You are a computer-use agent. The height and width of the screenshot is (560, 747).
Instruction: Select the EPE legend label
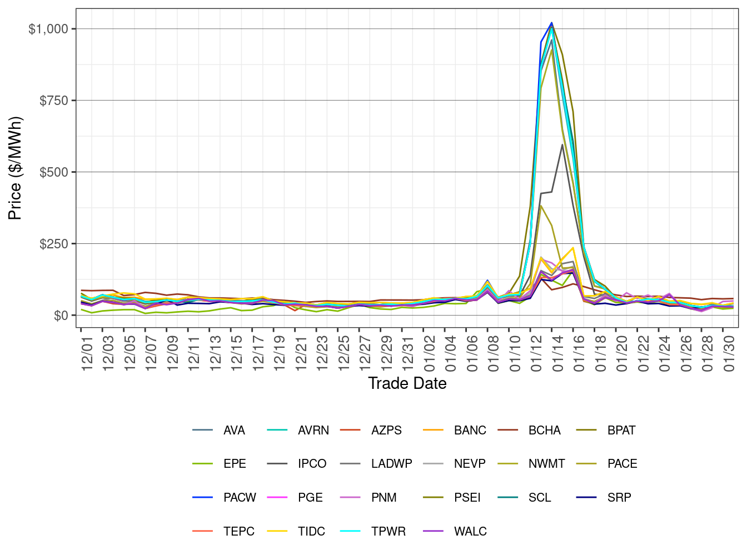click(235, 464)
